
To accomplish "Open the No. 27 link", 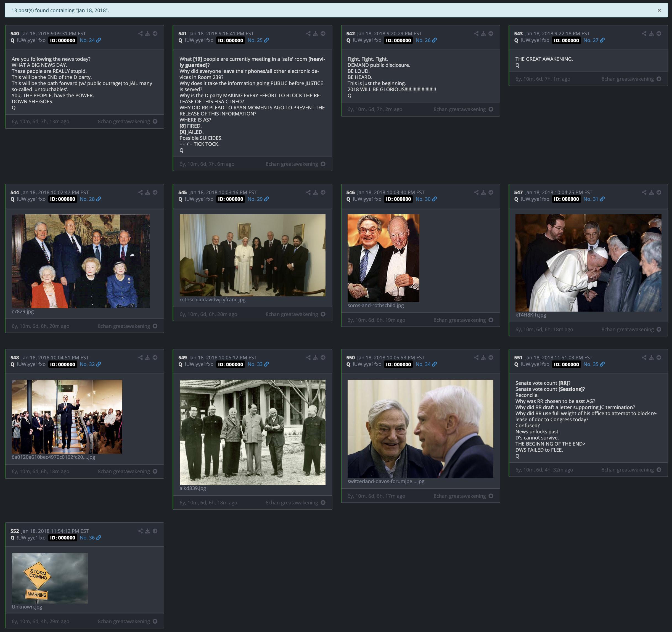I will click(x=594, y=40).
